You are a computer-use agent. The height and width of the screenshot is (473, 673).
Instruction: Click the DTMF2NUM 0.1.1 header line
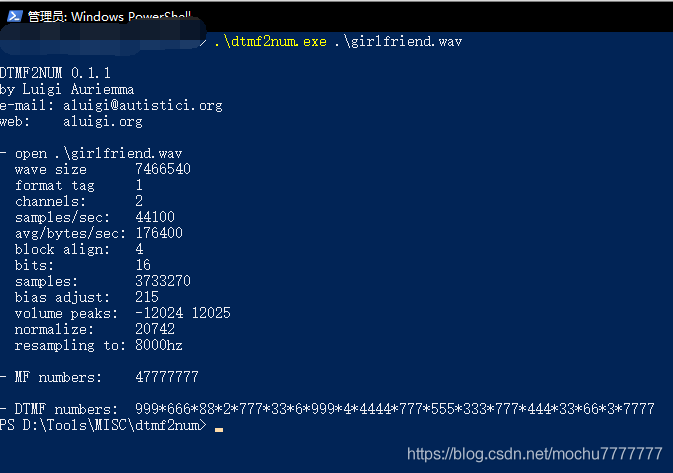pos(55,73)
